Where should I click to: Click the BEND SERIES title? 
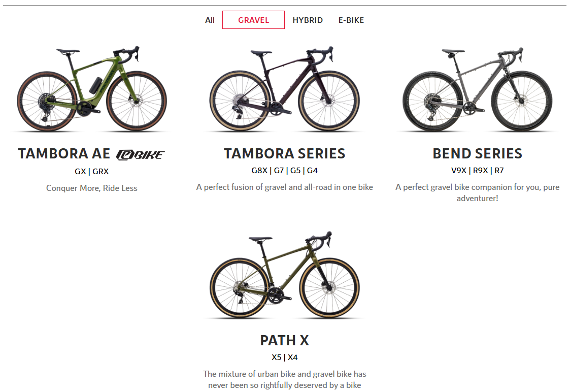(x=477, y=153)
